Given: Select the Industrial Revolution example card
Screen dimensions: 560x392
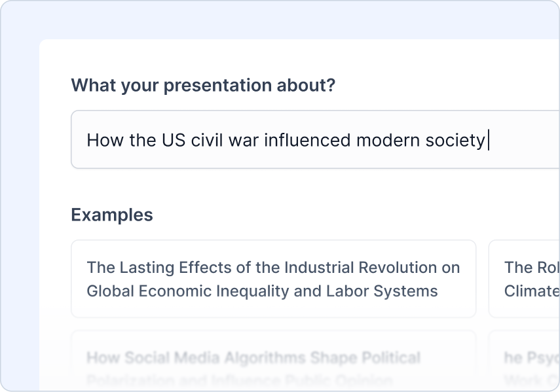Looking at the screenshot, I should [x=272, y=278].
